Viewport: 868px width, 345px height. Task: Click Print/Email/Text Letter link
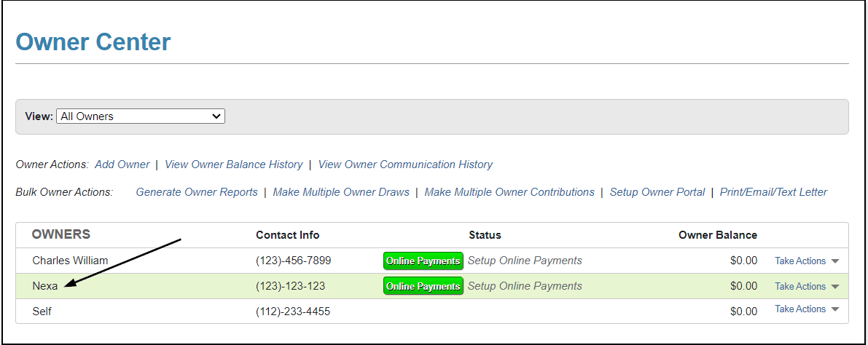pyautogui.click(x=773, y=192)
